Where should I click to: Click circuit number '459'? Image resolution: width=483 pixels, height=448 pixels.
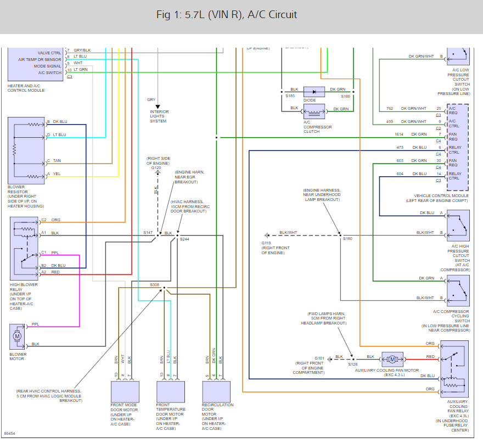click(390, 122)
